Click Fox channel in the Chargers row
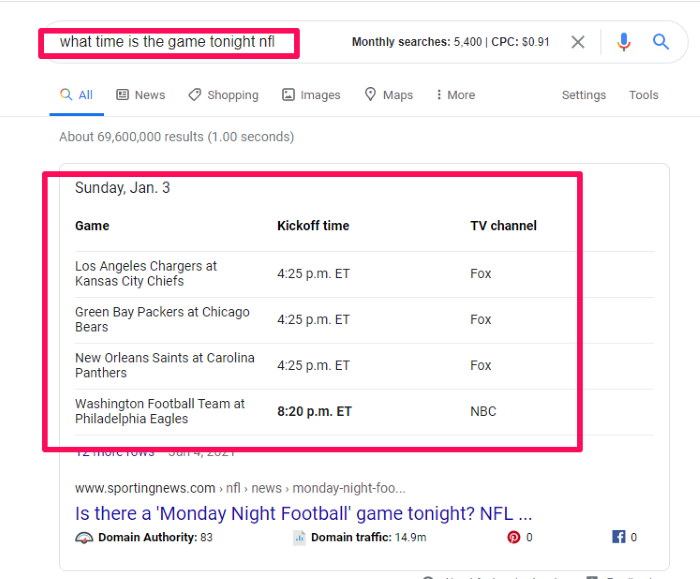 480,274
